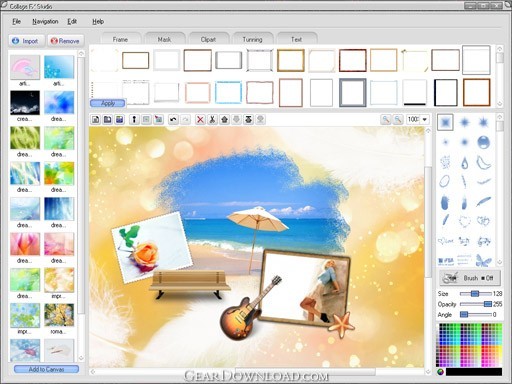Click the undo arrow icon
This screenshot has height=384, width=512.
173,119
